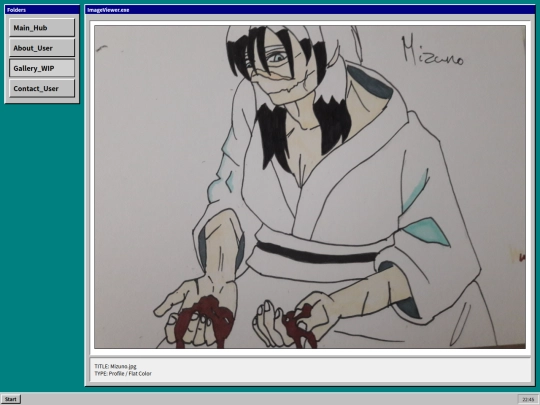Open the Start menu
Screen dimensions: 540x405
tap(11, 399)
